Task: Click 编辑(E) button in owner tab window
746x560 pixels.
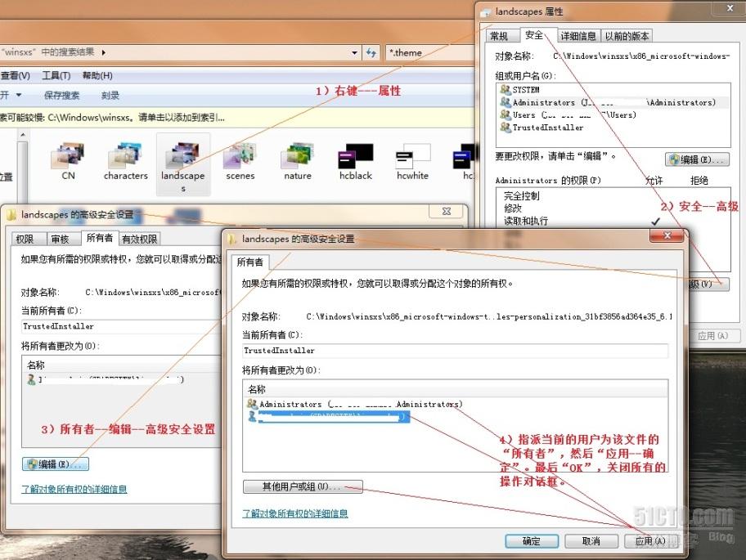Action: point(55,464)
